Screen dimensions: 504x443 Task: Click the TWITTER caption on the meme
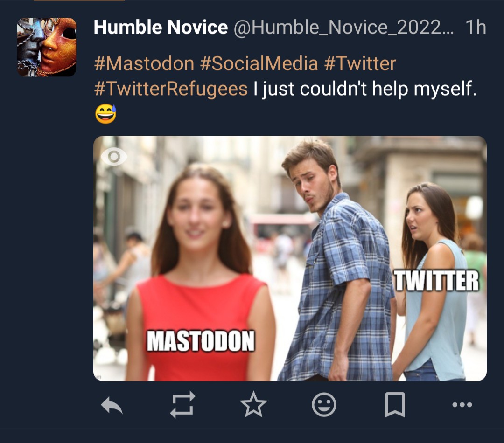click(437, 281)
